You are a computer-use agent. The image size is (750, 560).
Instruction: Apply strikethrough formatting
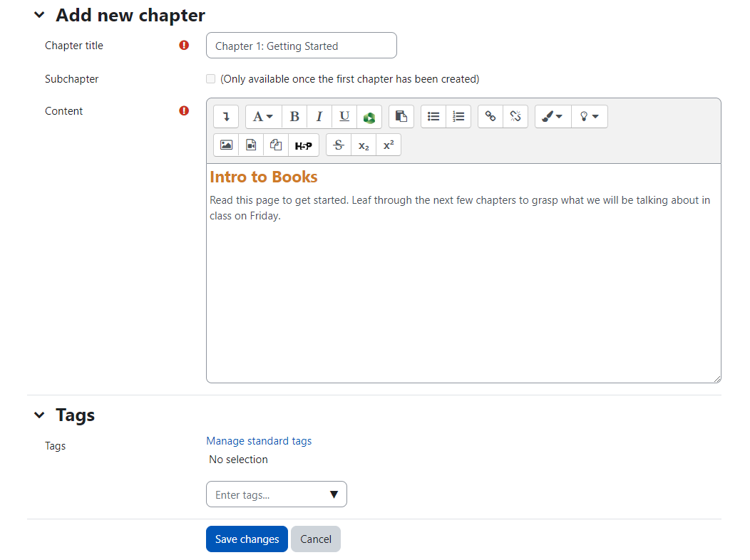click(339, 145)
